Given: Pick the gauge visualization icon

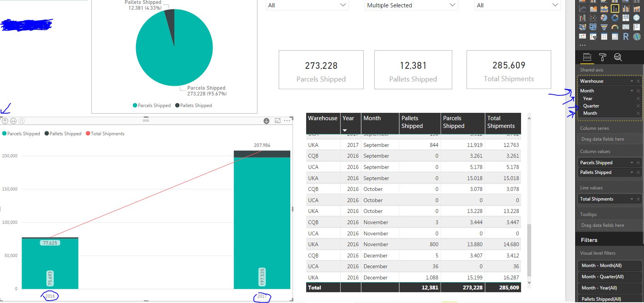Looking at the screenshot, I should [x=615, y=27].
